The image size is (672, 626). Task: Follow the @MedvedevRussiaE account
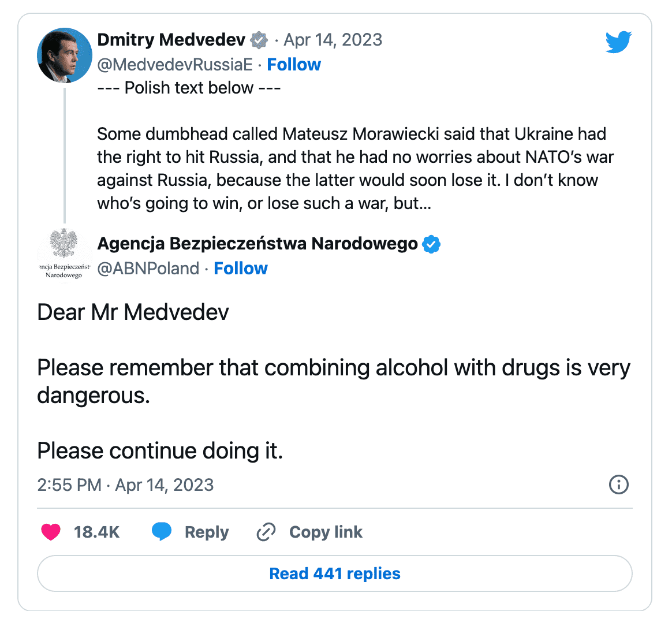(294, 65)
